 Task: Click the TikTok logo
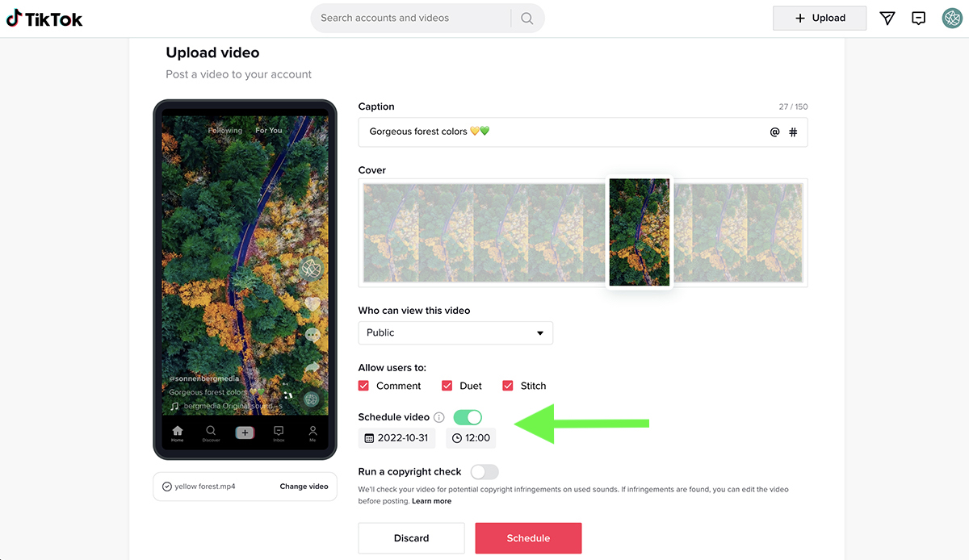tap(44, 18)
